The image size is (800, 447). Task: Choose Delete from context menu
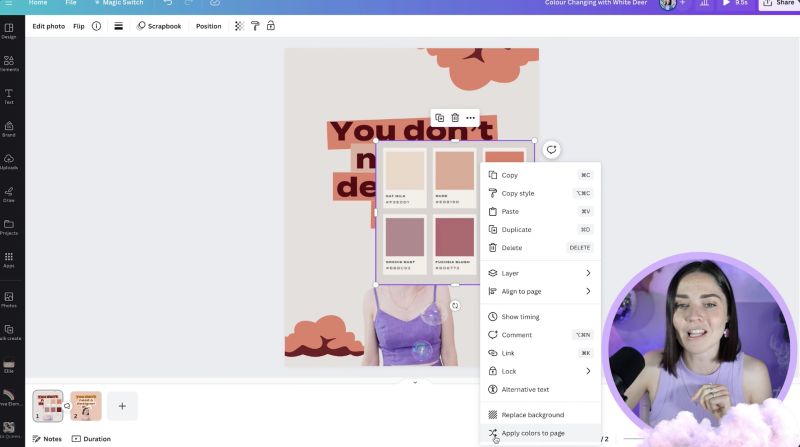coord(540,247)
